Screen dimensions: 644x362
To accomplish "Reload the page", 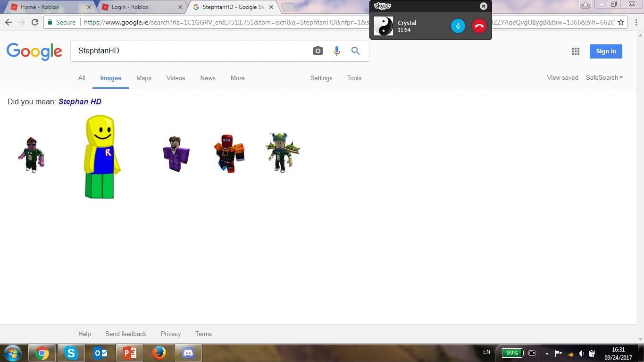I will [x=34, y=22].
